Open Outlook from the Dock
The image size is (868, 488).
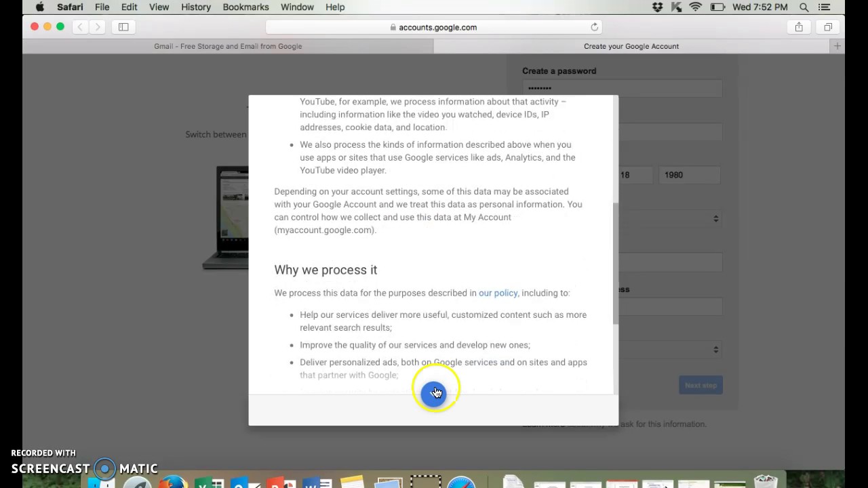pos(245,483)
